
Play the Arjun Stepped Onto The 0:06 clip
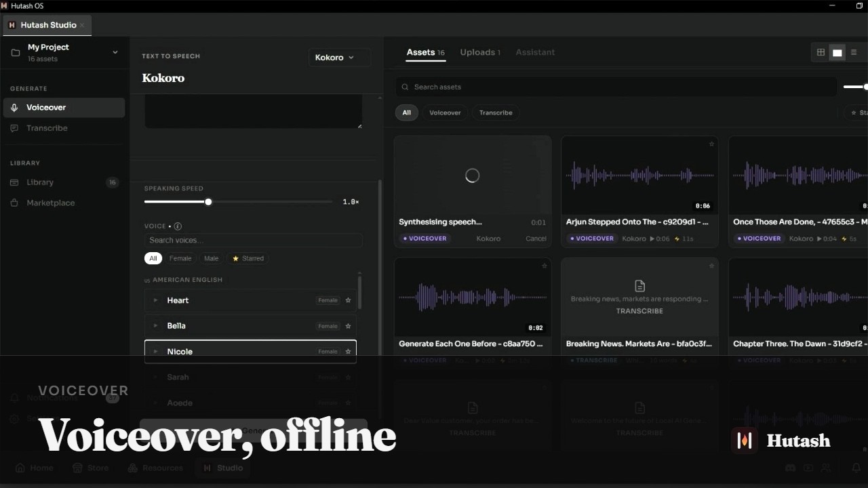653,239
